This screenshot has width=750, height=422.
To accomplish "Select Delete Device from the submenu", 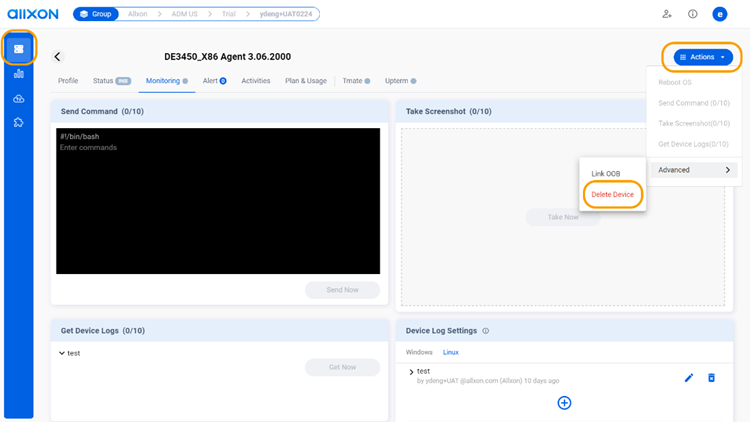I will click(x=613, y=194).
